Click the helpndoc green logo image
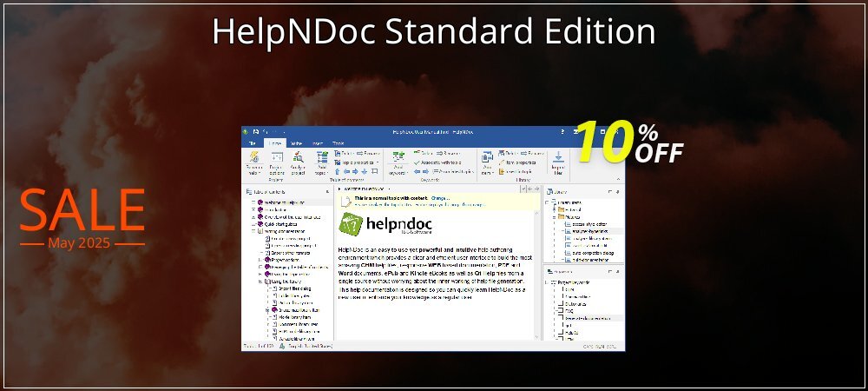The width and height of the screenshot is (868, 391). 351,224
